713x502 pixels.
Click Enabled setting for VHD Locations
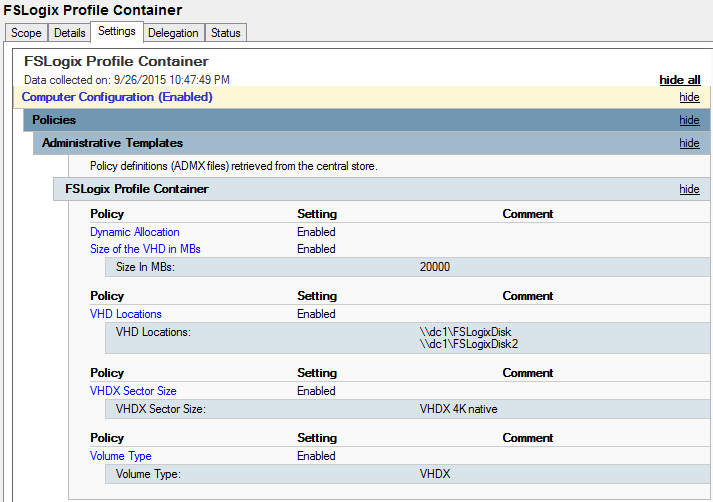316,314
